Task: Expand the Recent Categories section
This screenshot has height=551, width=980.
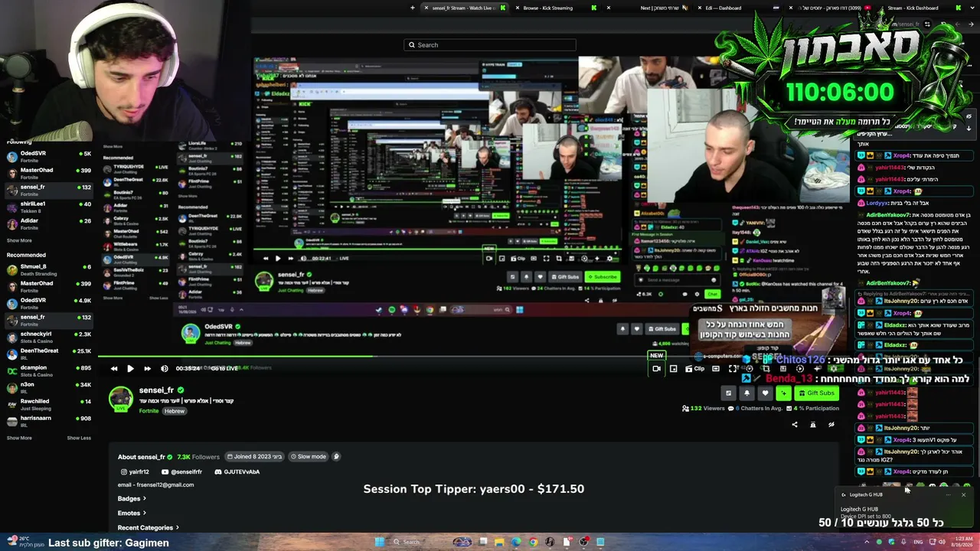Action: 149,527
